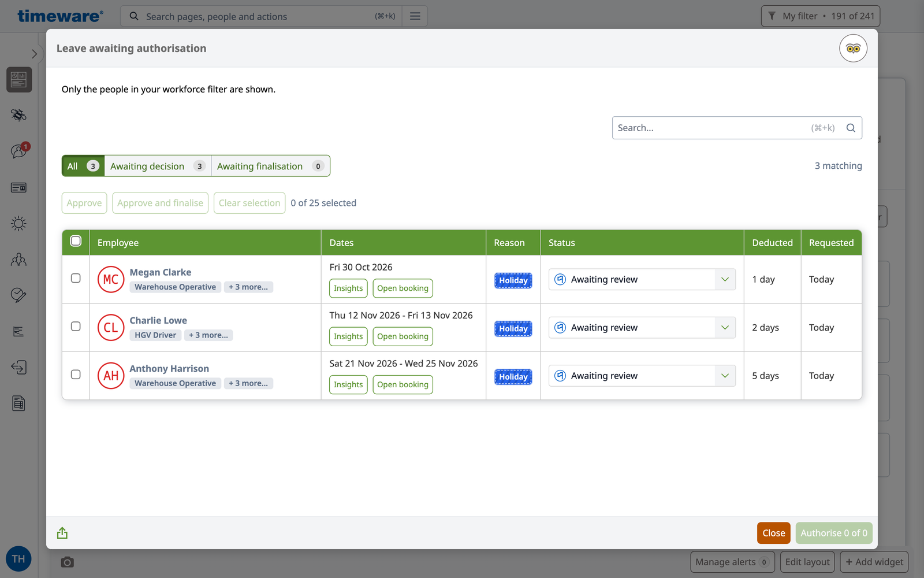Image resolution: width=924 pixels, height=578 pixels.
Task: Expand Charlie Lowe's +3 more tags
Action: click(208, 335)
